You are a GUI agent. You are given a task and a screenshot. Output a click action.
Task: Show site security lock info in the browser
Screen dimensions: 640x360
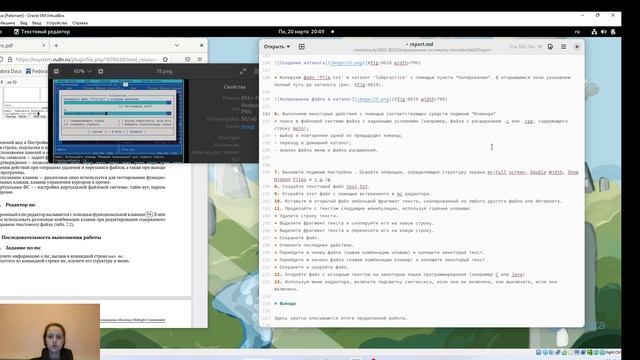coord(10,59)
